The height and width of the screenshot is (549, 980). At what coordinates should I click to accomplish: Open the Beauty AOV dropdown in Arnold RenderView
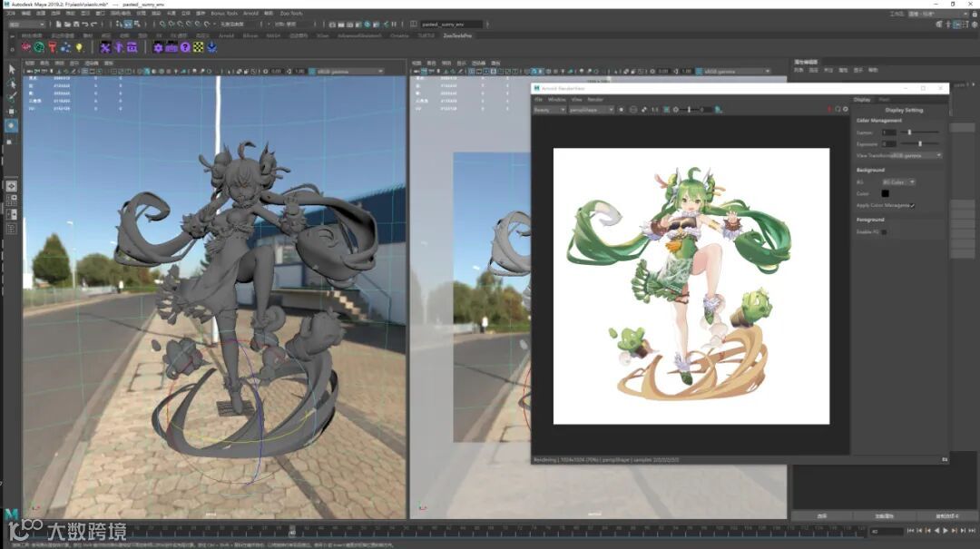549,110
